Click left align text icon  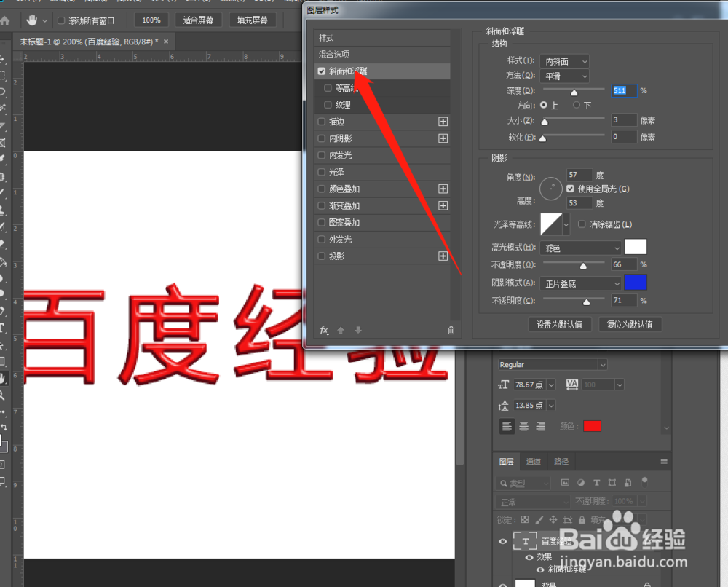tap(507, 426)
